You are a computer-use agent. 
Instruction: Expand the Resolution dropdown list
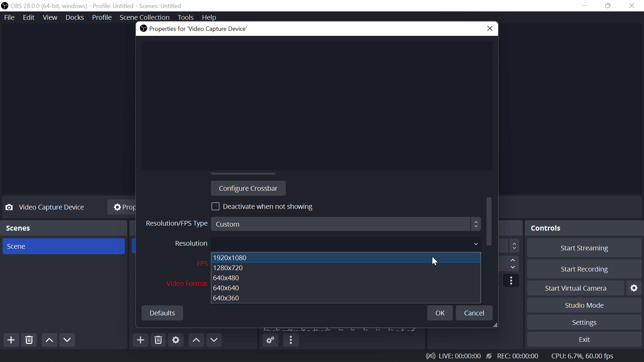[477, 243]
